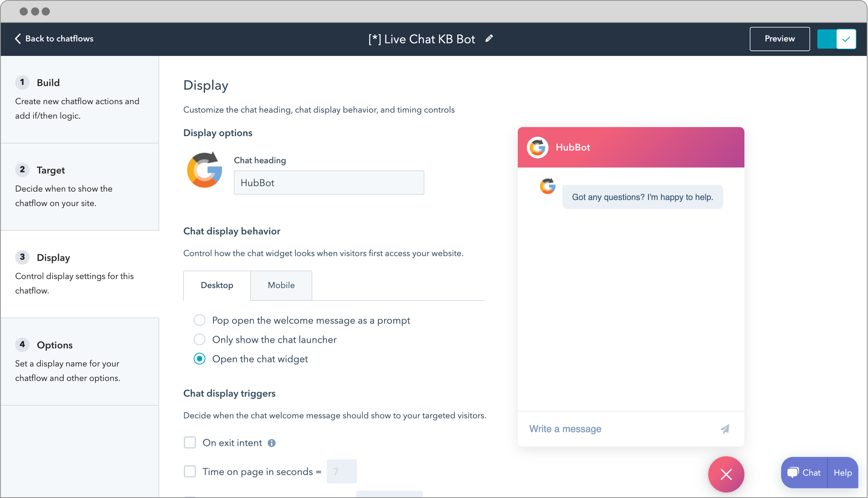Click the Build step in the sidebar

(48, 82)
